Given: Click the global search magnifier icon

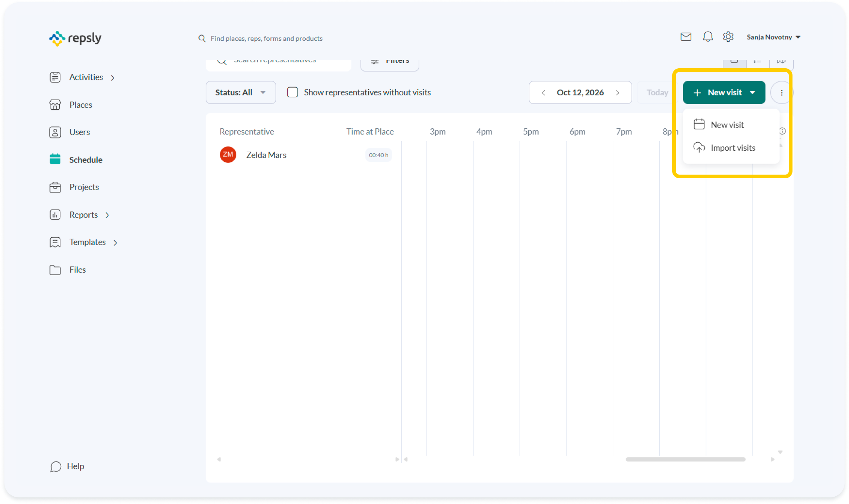Looking at the screenshot, I should (202, 39).
